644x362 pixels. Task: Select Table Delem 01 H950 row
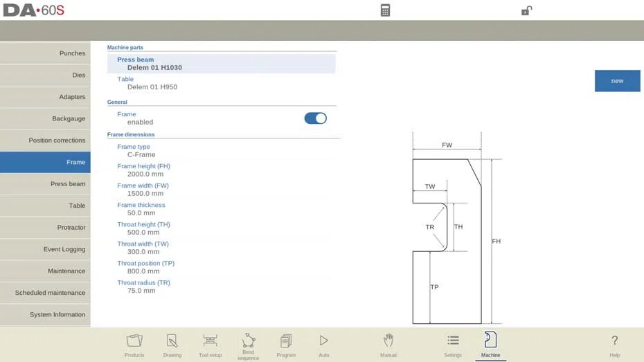click(x=222, y=83)
